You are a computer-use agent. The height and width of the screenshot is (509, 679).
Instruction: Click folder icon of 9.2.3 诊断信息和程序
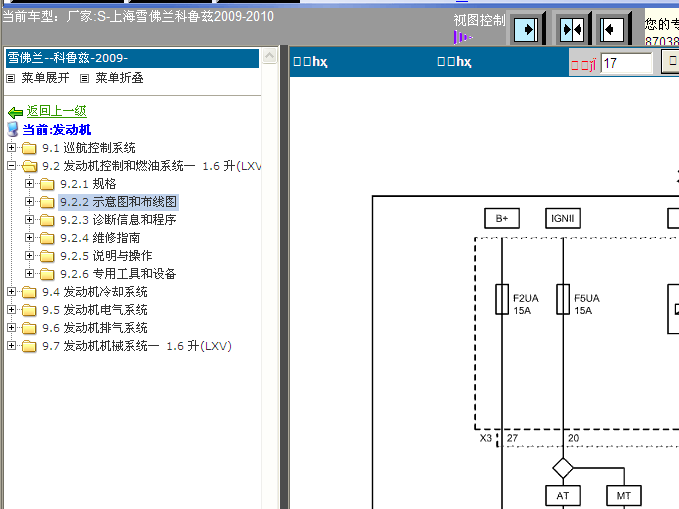click(x=47, y=220)
